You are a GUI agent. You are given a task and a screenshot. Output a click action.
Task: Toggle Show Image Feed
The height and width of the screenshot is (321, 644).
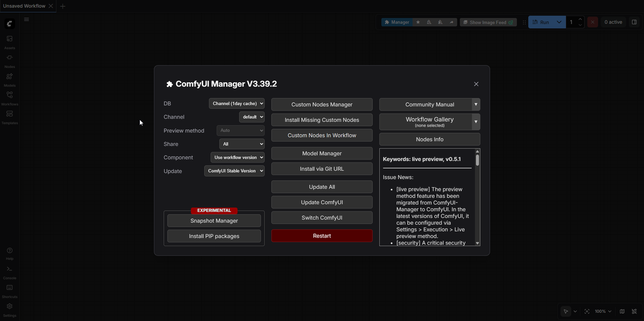click(488, 22)
